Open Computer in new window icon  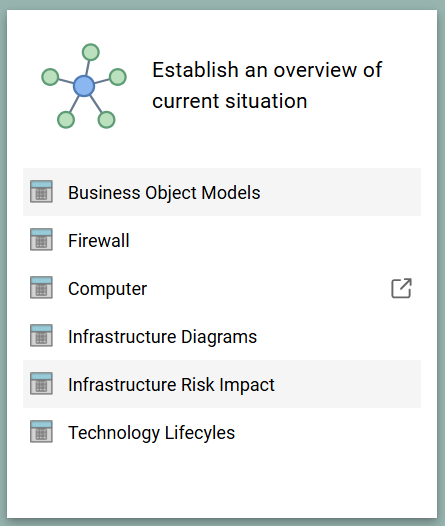click(x=401, y=288)
